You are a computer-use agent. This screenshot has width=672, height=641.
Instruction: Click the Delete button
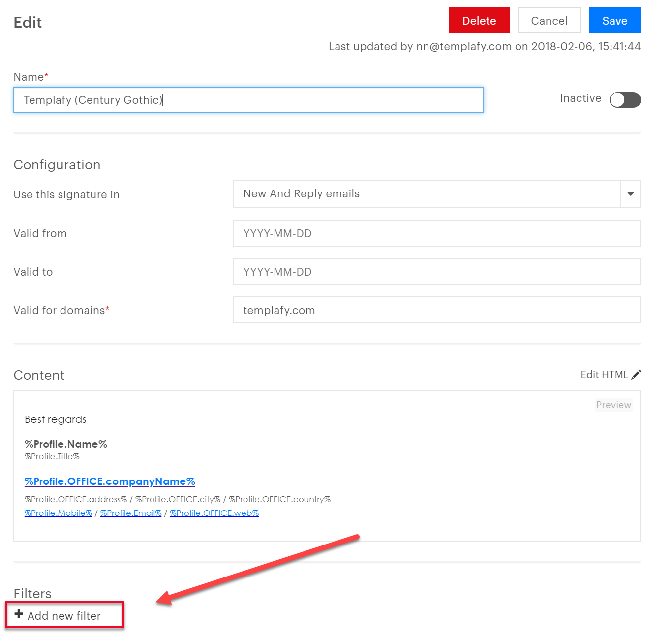479,20
